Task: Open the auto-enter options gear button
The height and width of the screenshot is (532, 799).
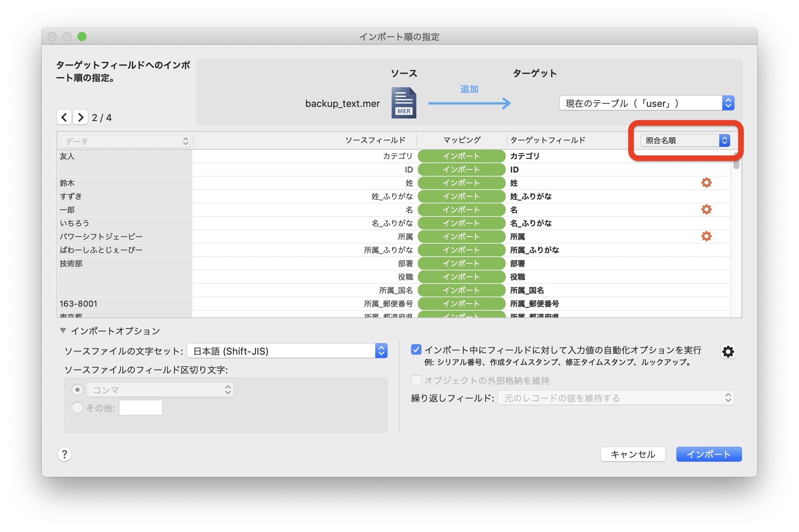Action: click(728, 351)
